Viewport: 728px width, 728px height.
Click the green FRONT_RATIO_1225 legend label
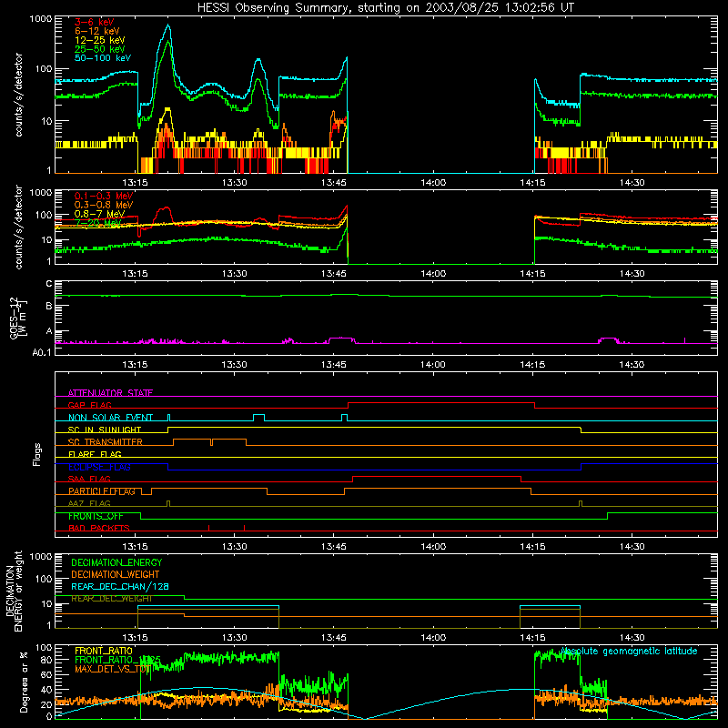click(x=117, y=660)
